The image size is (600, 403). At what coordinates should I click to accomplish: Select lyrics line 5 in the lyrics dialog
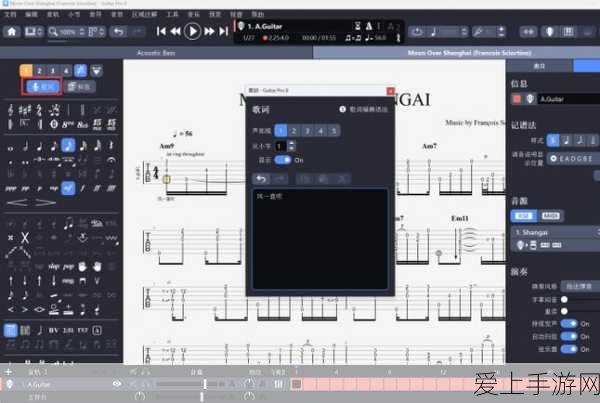[333, 131]
